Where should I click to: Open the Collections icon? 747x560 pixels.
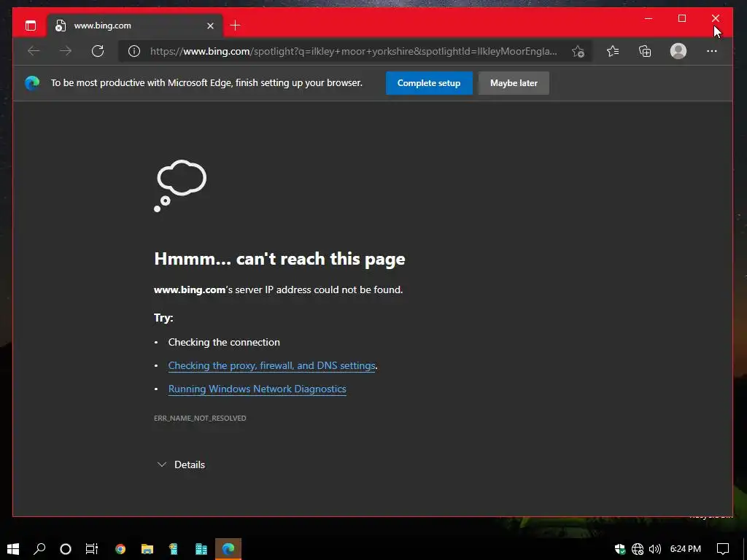point(645,51)
